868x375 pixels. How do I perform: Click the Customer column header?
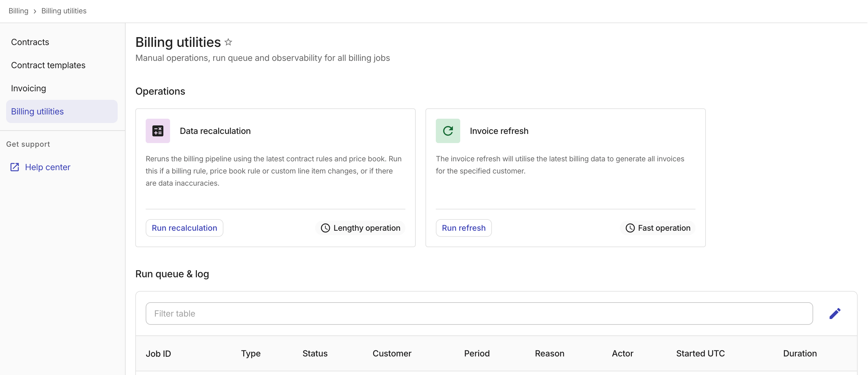(392, 353)
